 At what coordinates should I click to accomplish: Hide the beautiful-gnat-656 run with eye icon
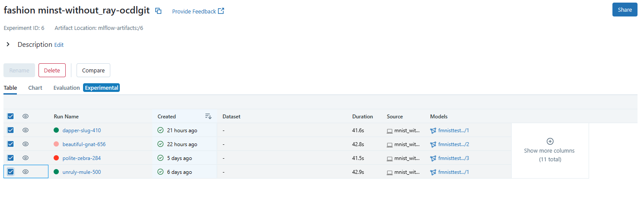pos(26,144)
